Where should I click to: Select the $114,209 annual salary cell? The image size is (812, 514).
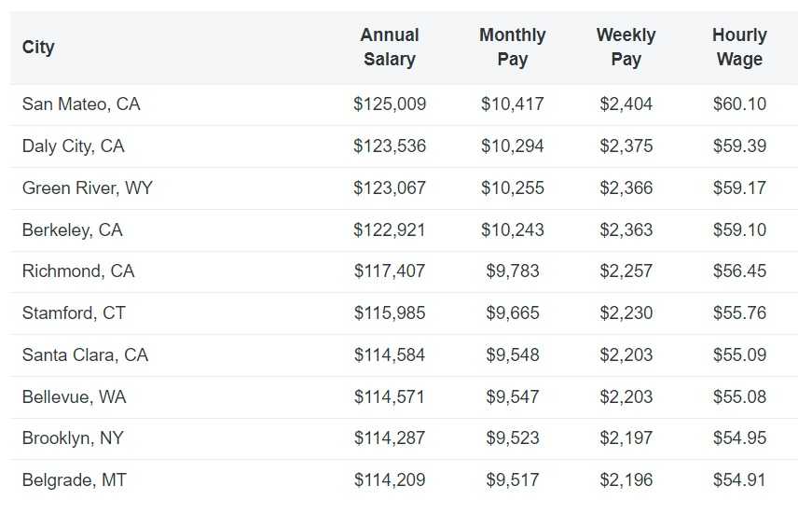point(390,480)
